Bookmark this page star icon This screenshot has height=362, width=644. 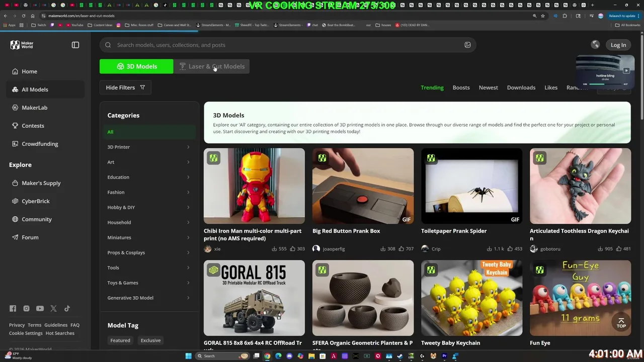pos(542,16)
